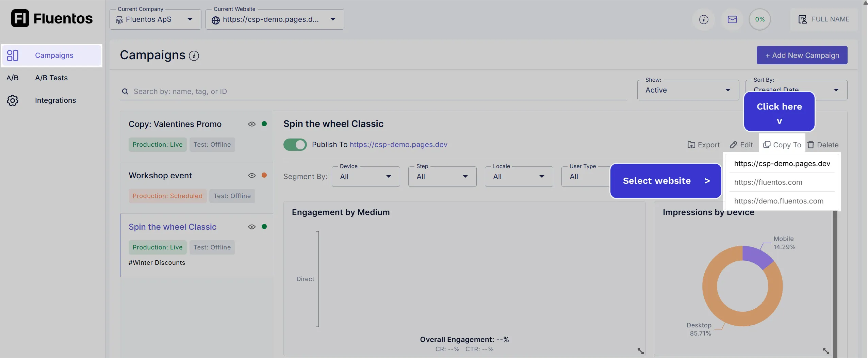Viewport: 868px width, 358px height.
Task: Click the Export icon for the campaign
Action: pyautogui.click(x=691, y=145)
